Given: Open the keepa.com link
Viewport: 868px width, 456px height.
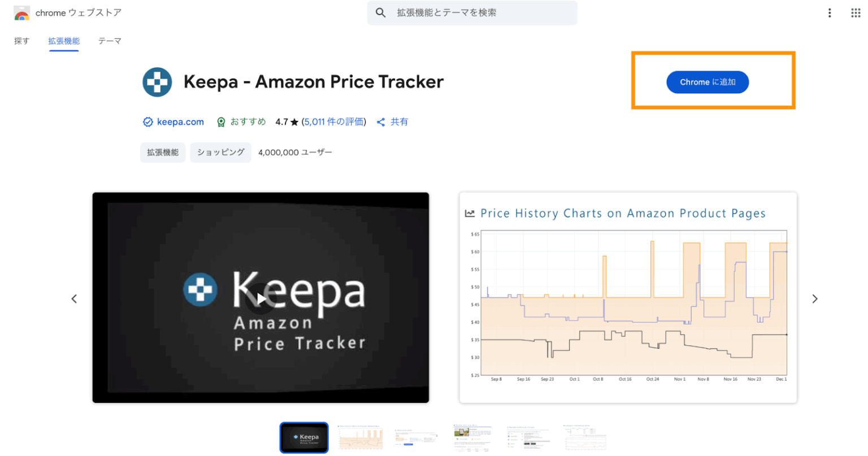Looking at the screenshot, I should 181,121.
